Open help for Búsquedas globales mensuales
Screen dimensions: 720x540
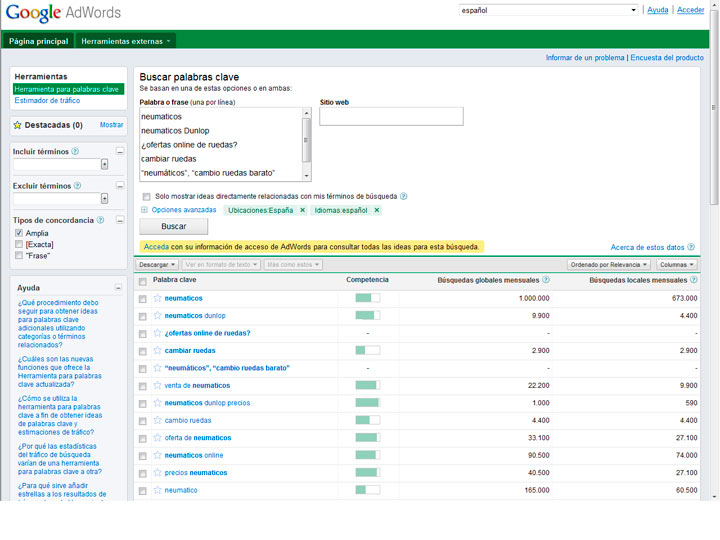pyautogui.click(x=546, y=281)
